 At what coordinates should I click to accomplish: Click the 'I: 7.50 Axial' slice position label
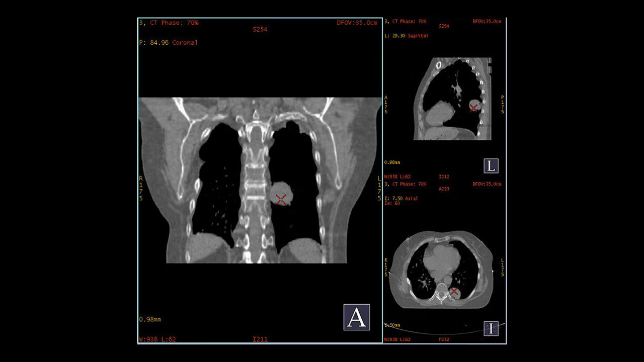pos(400,198)
